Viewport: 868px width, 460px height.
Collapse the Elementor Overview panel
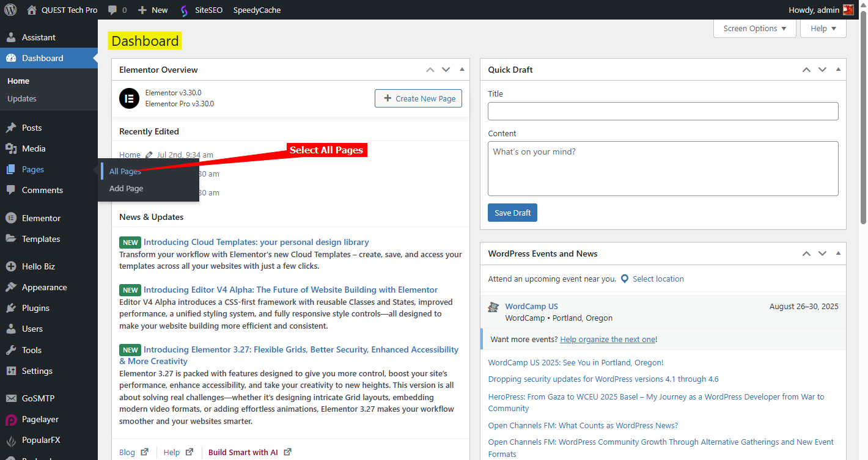pos(462,70)
